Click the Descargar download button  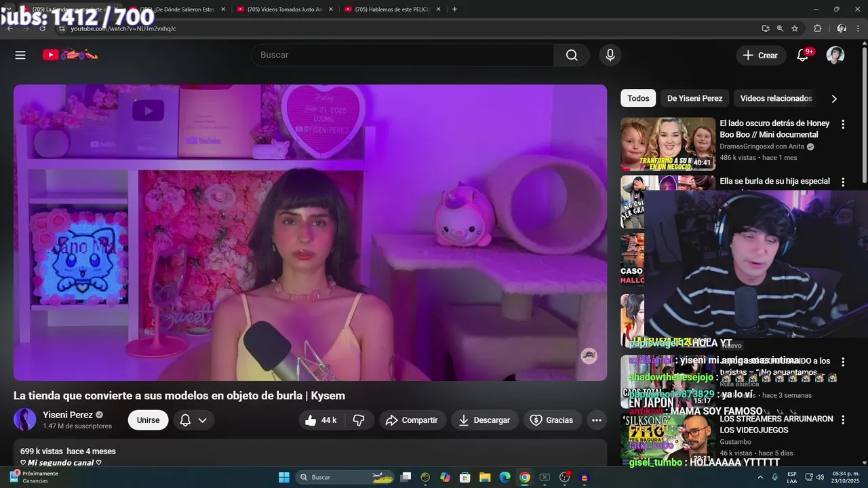(485, 420)
